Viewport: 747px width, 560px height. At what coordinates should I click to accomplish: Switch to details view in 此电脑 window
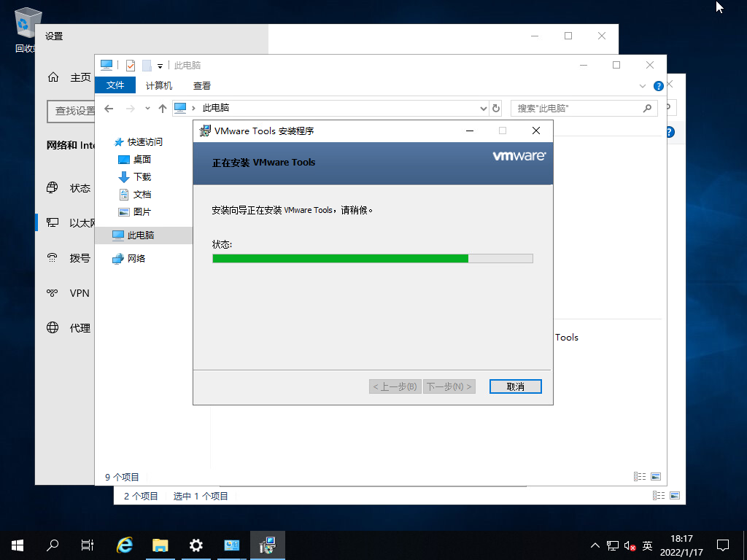pyautogui.click(x=640, y=477)
